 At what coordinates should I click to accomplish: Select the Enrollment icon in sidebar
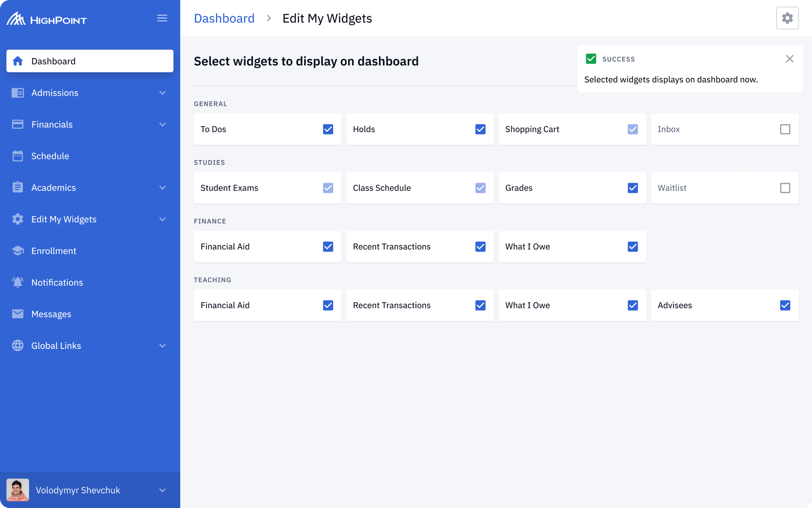[x=17, y=250]
